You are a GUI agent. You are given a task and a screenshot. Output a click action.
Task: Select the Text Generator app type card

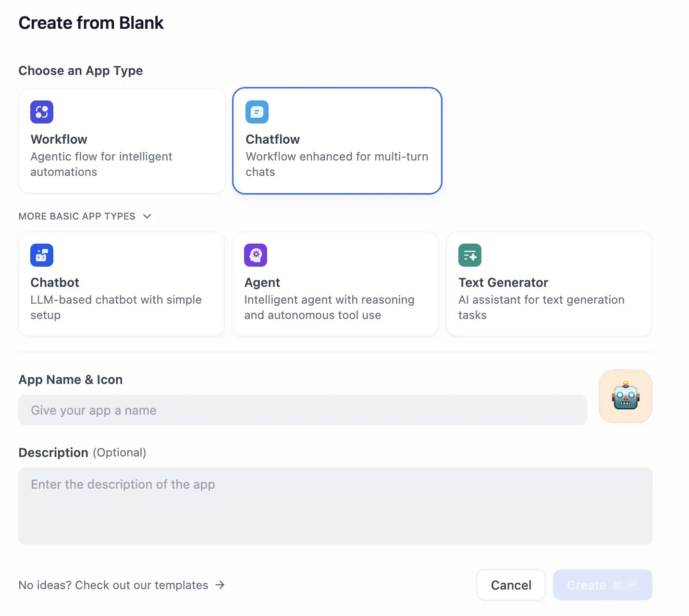click(549, 298)
